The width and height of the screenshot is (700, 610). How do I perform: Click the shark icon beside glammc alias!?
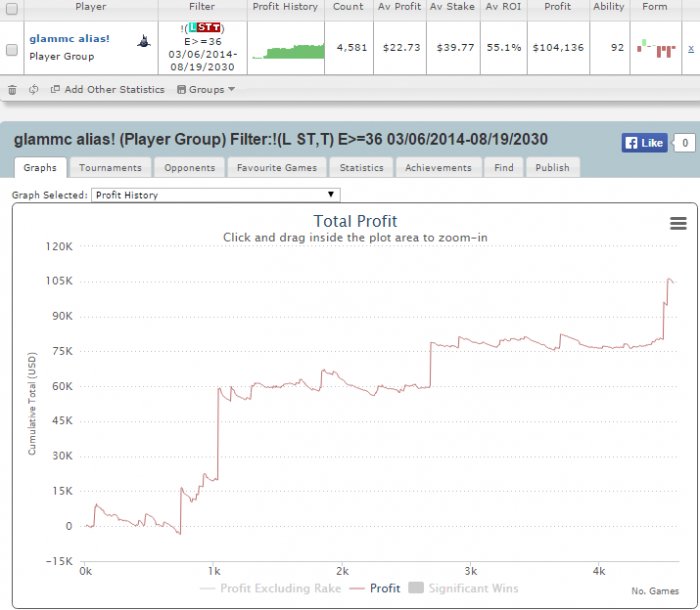click(143, 42)
